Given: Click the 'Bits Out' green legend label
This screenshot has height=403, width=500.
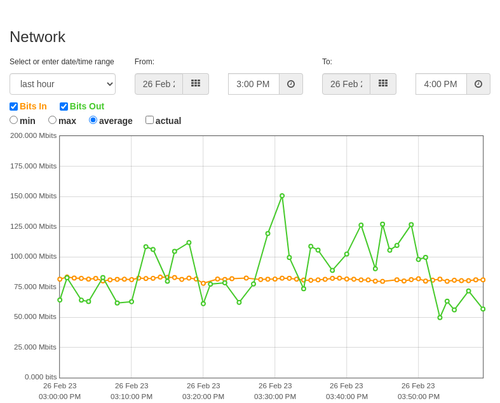Looking at the screenshot, I should (x=87, y=106).
